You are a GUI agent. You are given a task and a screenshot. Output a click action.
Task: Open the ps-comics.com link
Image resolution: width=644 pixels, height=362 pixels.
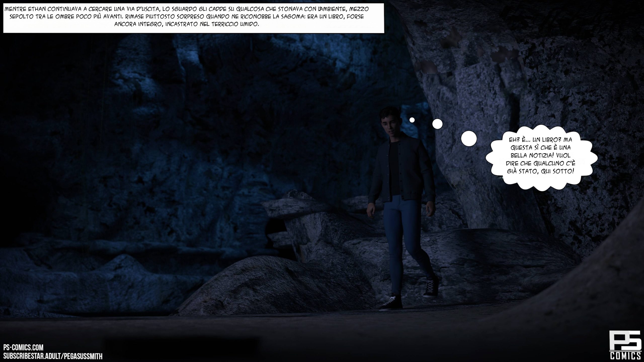coord(23,348)
